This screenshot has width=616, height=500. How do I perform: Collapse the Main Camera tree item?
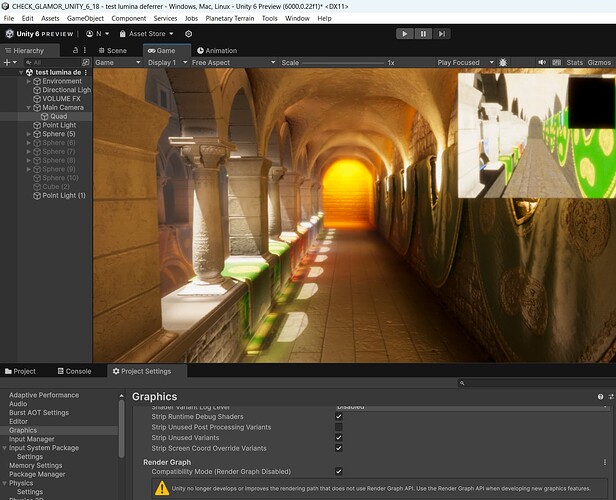30,108
